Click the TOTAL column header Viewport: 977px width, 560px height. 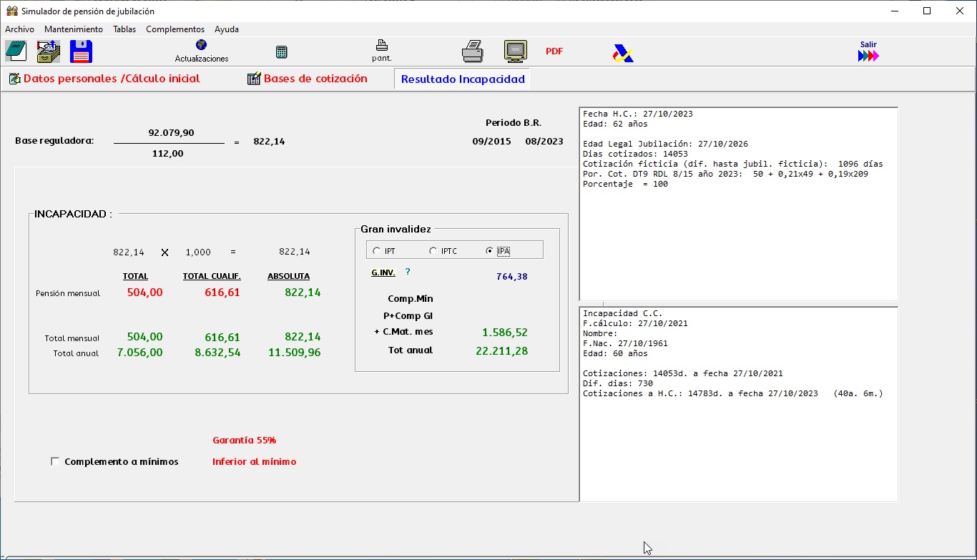135,276
